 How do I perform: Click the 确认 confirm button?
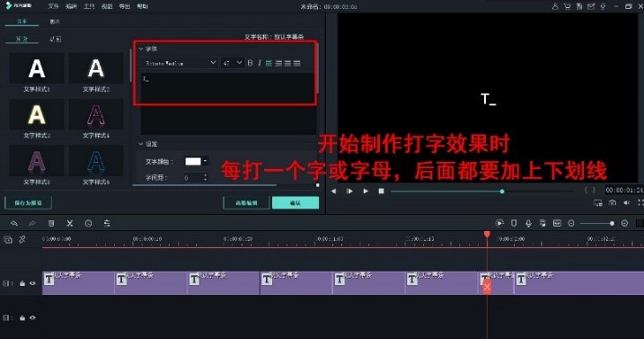296,203
